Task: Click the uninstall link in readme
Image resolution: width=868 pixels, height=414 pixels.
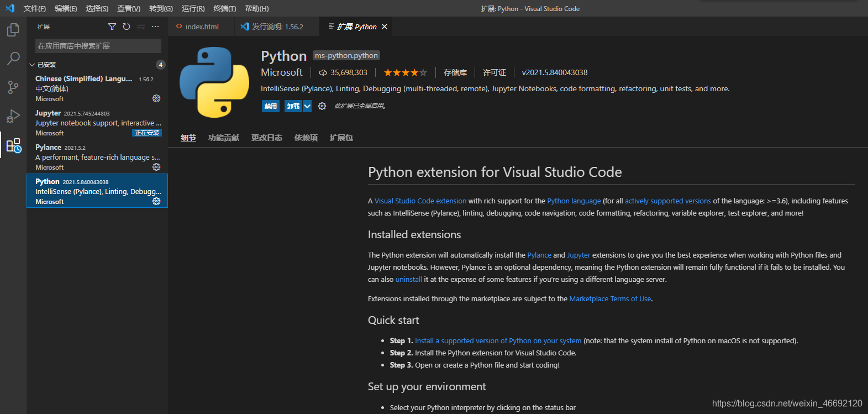Action: coord(409,280)
